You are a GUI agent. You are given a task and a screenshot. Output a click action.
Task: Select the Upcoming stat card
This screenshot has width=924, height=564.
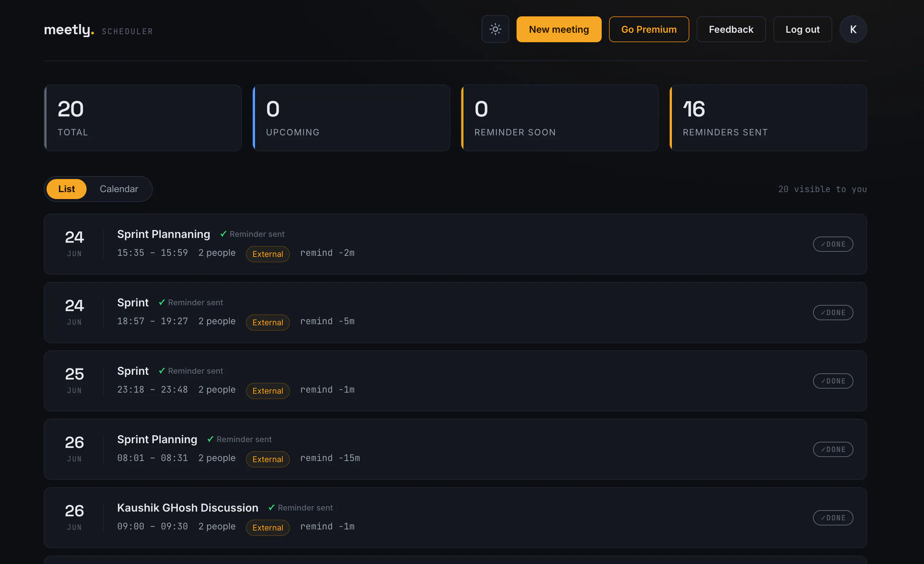[x=351, y=118]
